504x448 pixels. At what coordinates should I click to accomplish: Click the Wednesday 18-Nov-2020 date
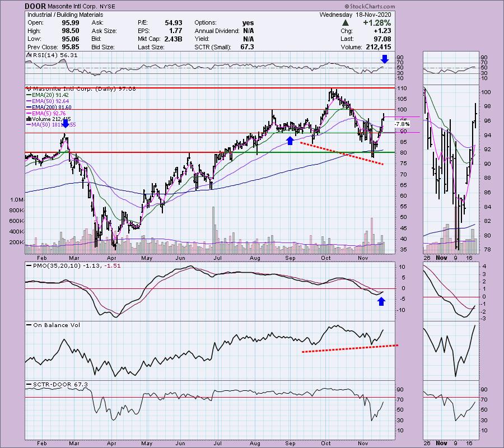355,15
